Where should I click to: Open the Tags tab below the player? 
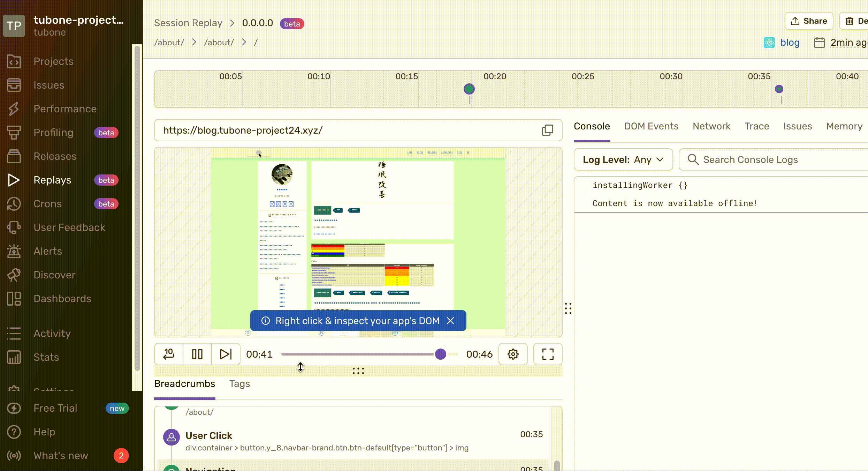coord(239,384)
